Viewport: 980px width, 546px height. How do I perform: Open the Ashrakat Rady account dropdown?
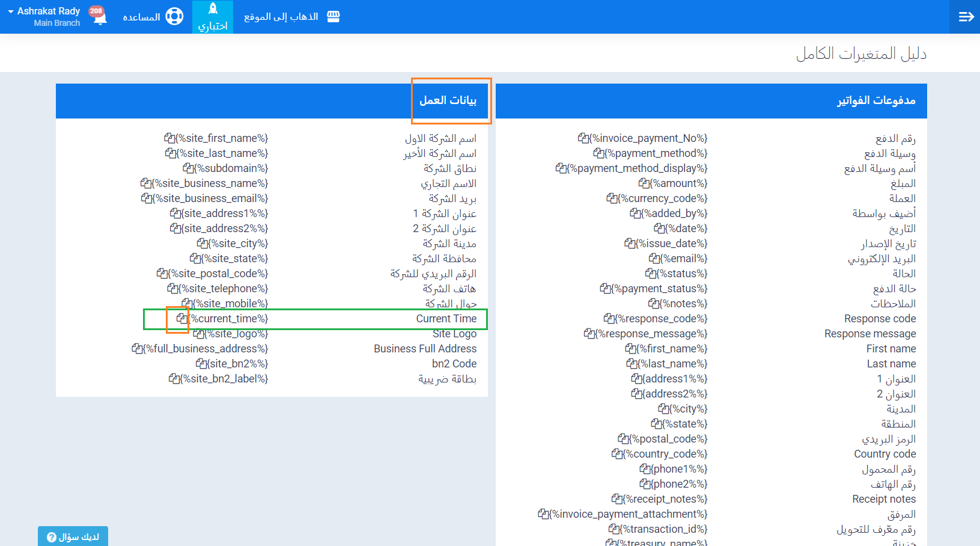pyautogui.click(x=44, y=16)
